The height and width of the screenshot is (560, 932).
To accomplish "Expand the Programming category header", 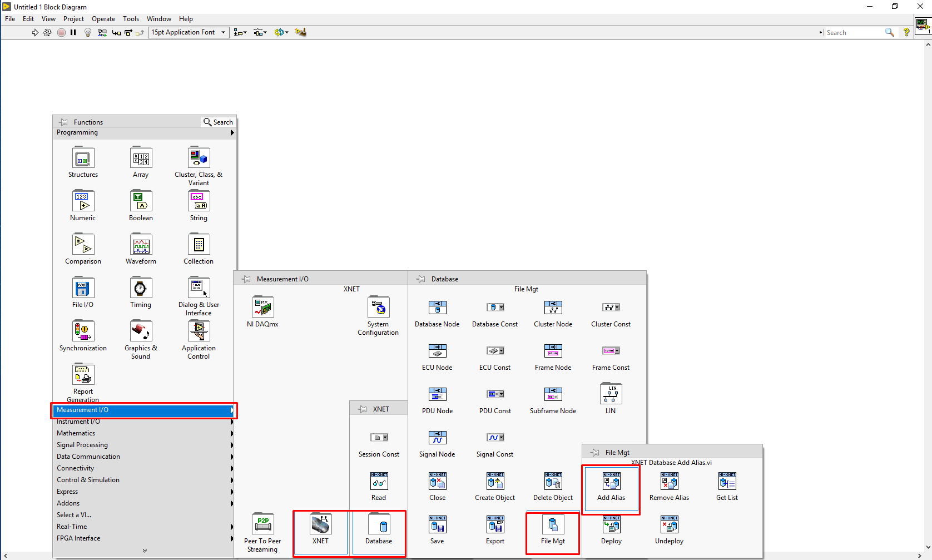I will pos(145,132).
